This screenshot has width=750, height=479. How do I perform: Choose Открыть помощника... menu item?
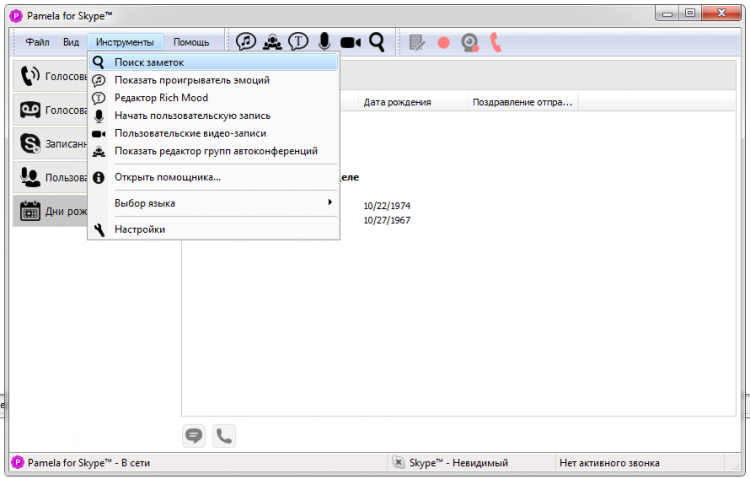[213, 177]
